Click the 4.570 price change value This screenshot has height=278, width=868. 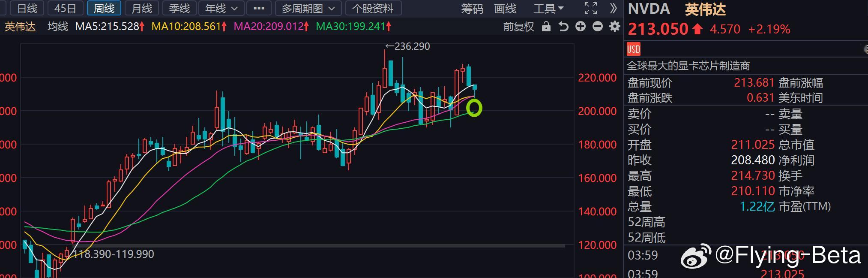tap(725, 29)
